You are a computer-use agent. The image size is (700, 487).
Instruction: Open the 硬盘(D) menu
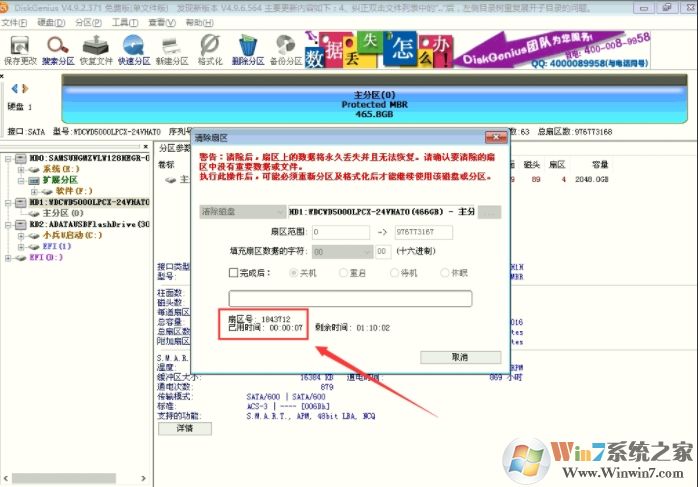51,22
